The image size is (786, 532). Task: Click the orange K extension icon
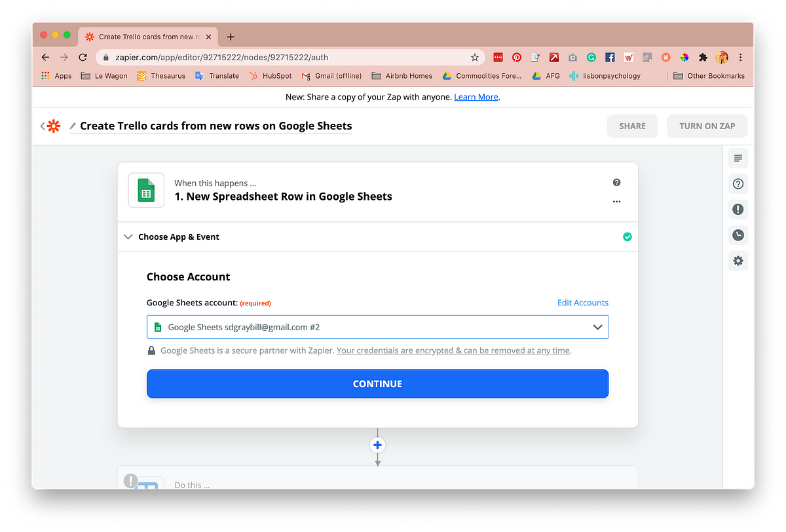(x=666, y=57)
